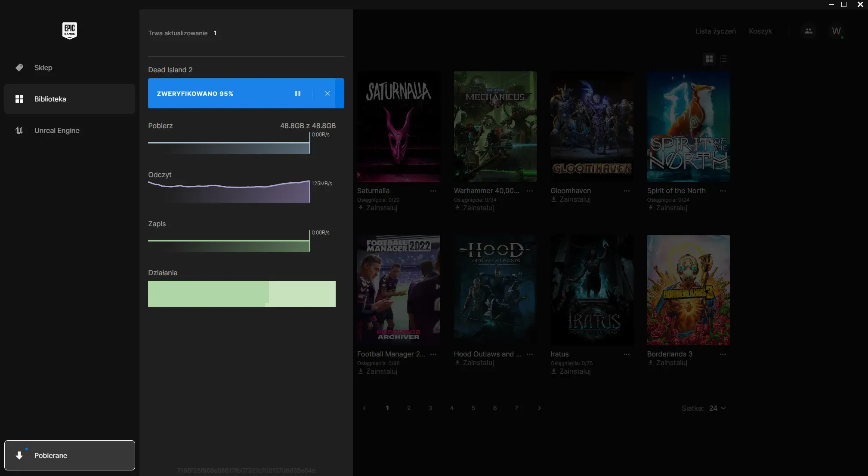Open Hood Outlaws three-dot options menu
The image size is (868, 476).
(x=530, y=354)
